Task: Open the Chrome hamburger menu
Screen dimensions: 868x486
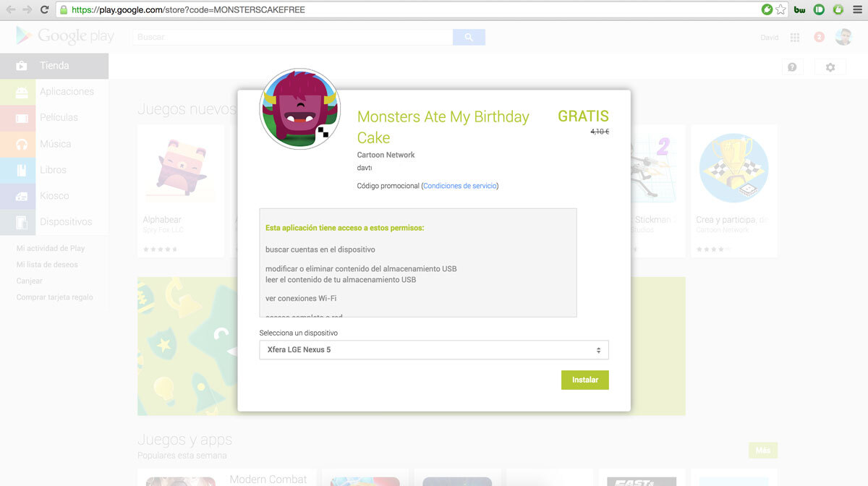Action: click(857, 10)
